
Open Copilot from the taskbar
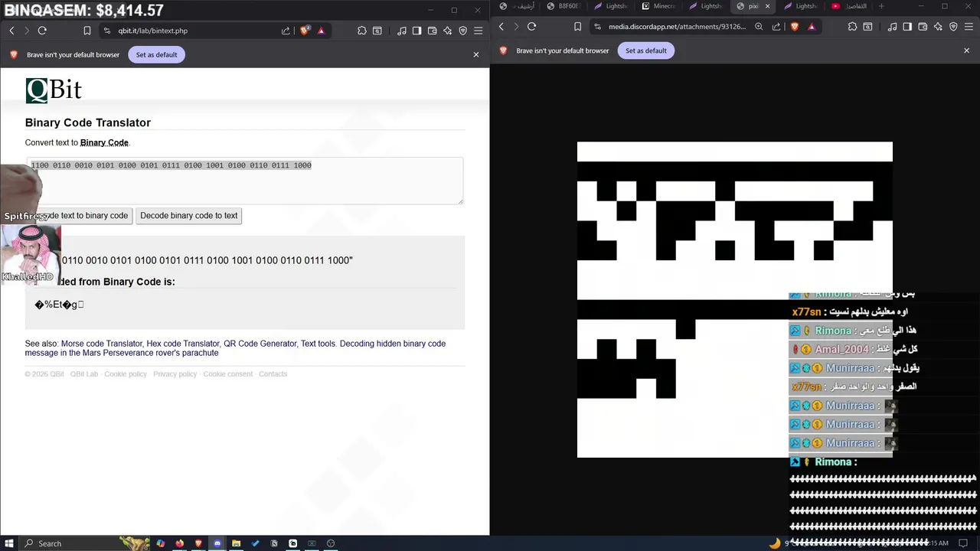[x=161, y=543]
